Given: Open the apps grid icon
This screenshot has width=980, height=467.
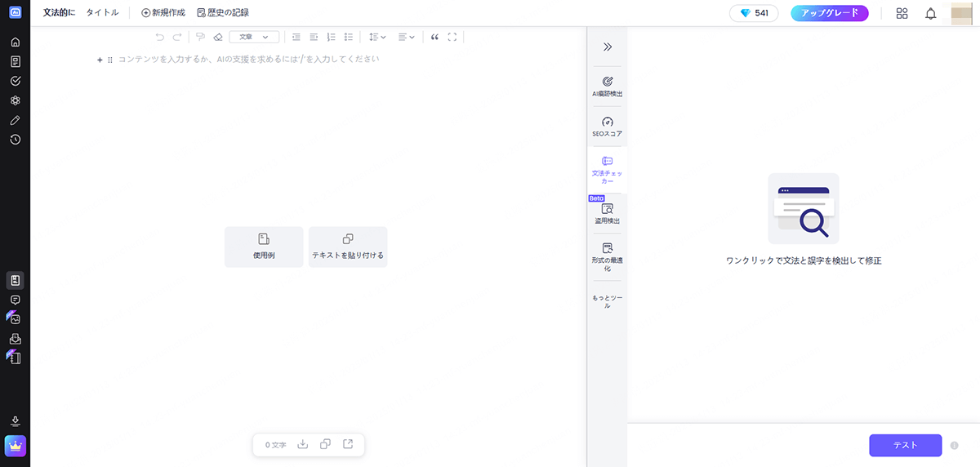Looking at the screenshot, I should click(x=902, y=13).
